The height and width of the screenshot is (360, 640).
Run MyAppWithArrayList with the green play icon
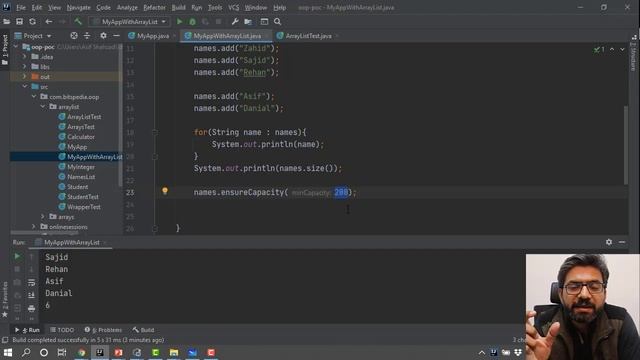coord(179,22)
